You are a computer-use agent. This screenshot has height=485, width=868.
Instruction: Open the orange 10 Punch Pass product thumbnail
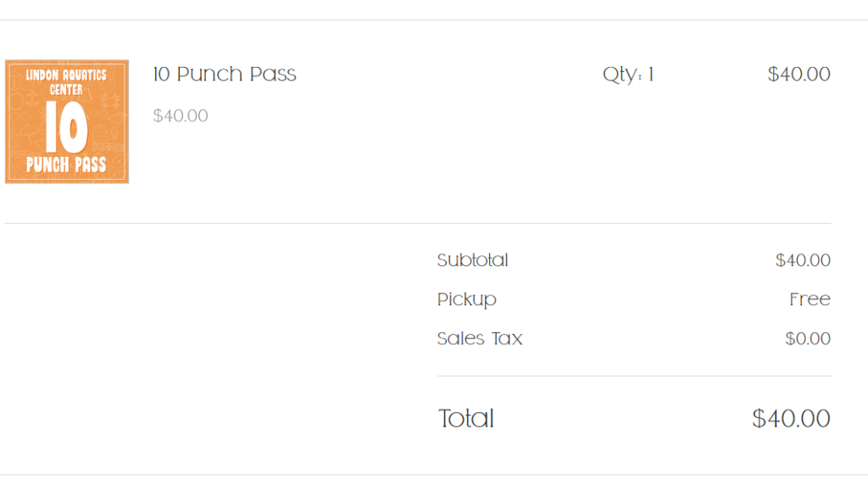point(67,122)
